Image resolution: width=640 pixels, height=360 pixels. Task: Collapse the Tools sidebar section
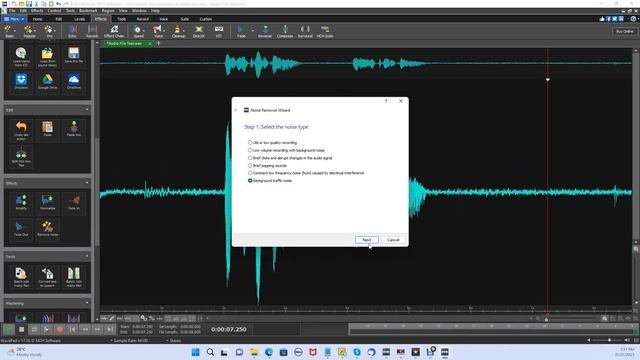point(87,256)
